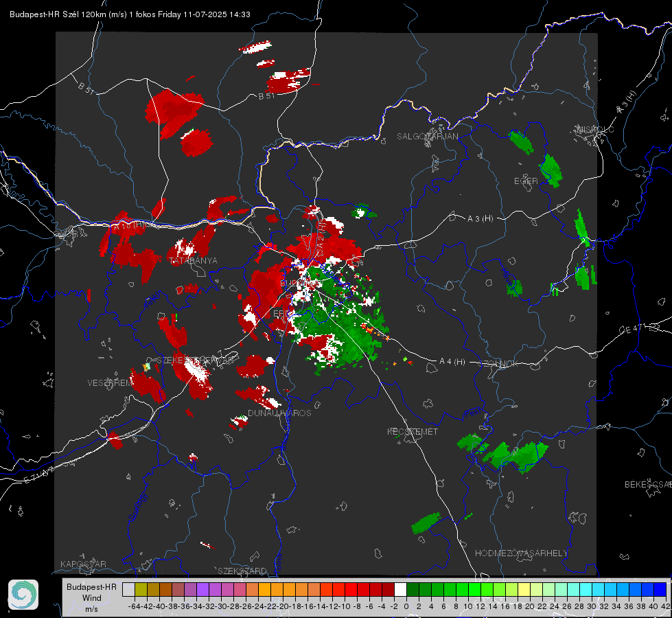Choose the bright green swatch between 10 and 12
Image resolution: width=672 pixels, height=618 pixels.
point(474,589)
